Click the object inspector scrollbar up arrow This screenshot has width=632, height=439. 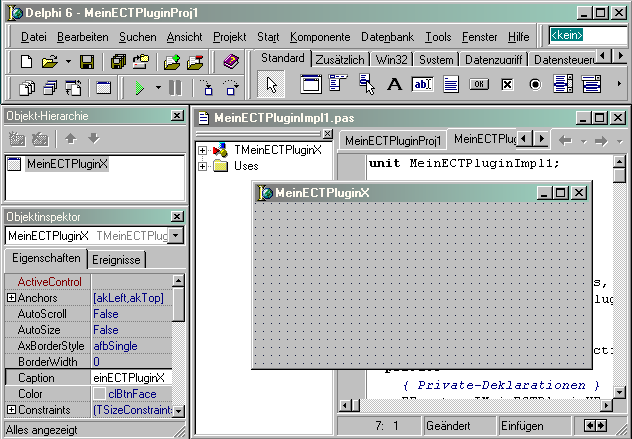click(178, 280)
